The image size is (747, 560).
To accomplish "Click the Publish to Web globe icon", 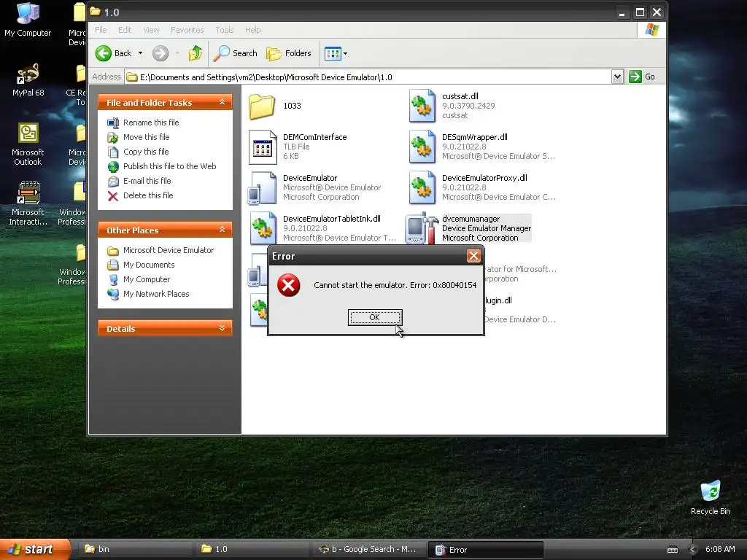I will tap(113, 167).
